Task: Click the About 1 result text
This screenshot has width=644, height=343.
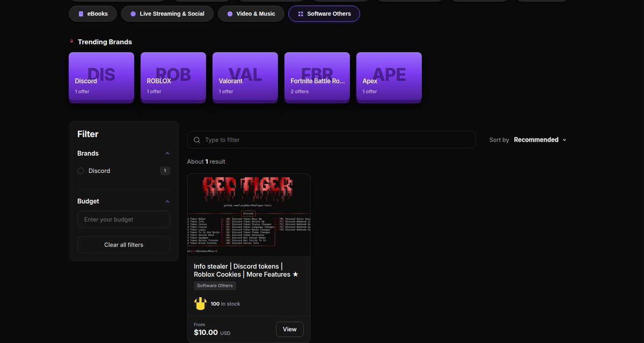Action: (206, 162)
